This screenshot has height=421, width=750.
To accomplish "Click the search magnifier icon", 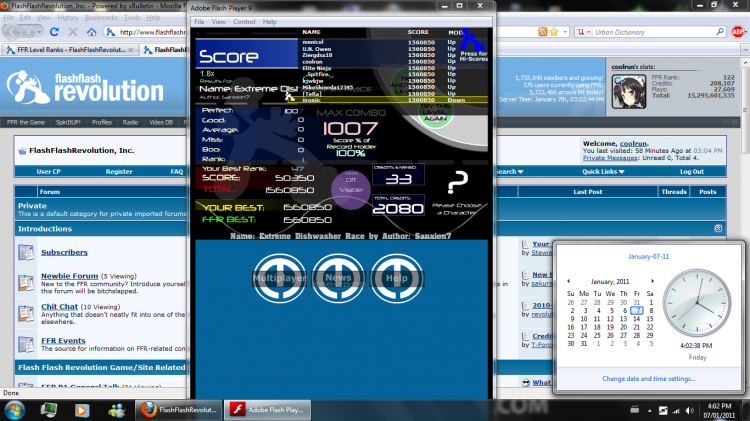I will [720, 32].
